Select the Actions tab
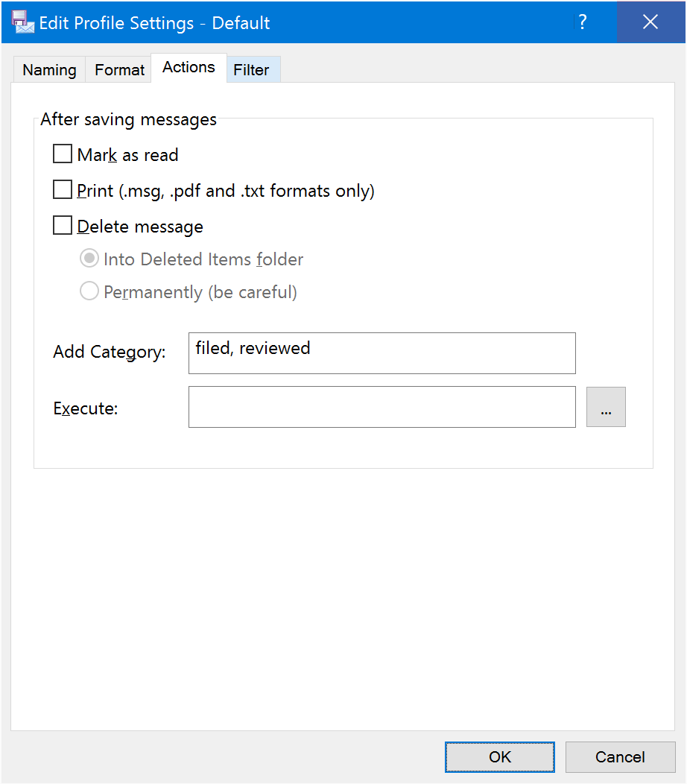The height and width of the screenshot is (784, 687). (189, 68)
